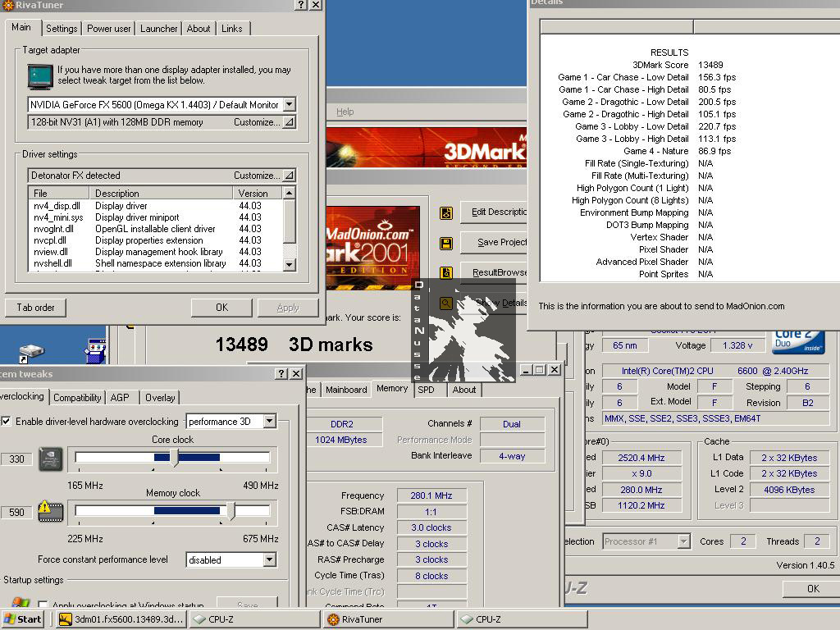Open Force constant performance level dropdown

pos(269,559)
